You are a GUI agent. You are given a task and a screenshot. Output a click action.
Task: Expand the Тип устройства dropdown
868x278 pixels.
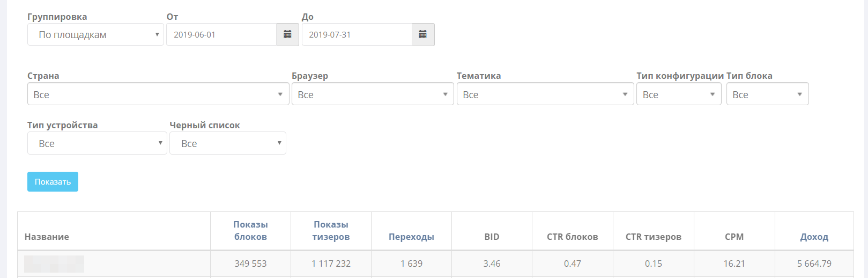point(97,143)
